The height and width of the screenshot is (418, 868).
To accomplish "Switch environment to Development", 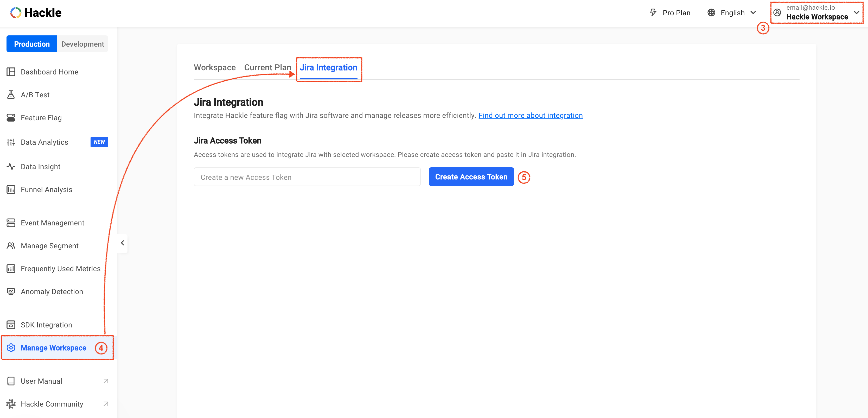I will point(82,44).
